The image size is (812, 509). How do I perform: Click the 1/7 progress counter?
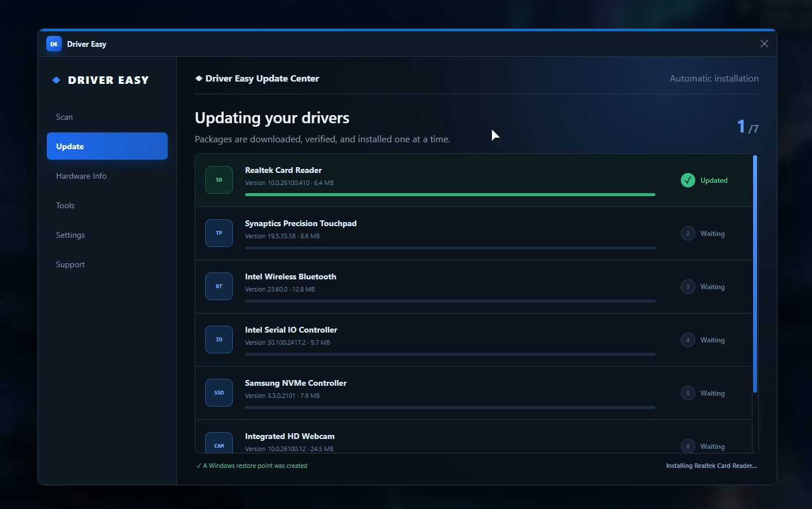(x=748, y=127)
